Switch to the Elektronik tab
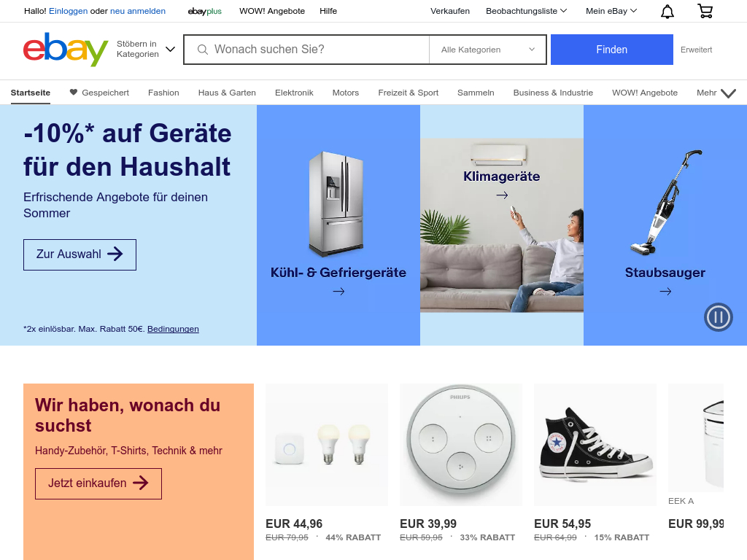Image resolution: width=747 pixels, height=560 pixels. pyautogui.click(x=294, y=93)
